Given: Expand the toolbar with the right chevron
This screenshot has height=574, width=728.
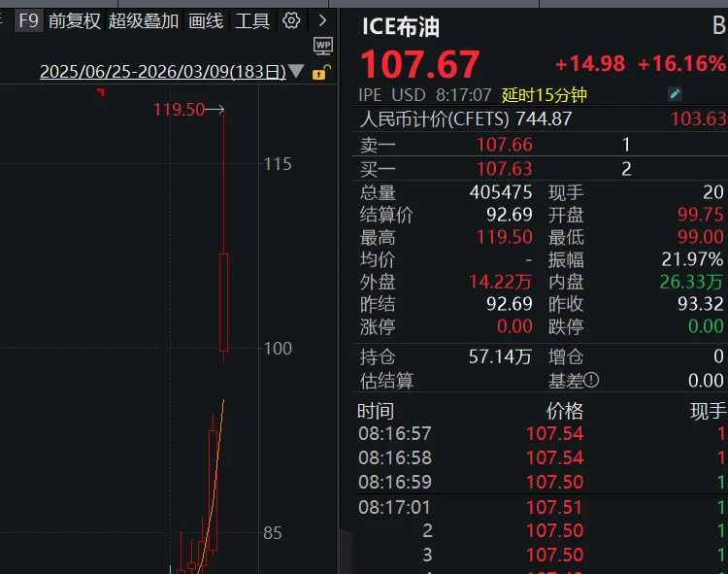Looking at the screenshot, I should click(322, 20).
